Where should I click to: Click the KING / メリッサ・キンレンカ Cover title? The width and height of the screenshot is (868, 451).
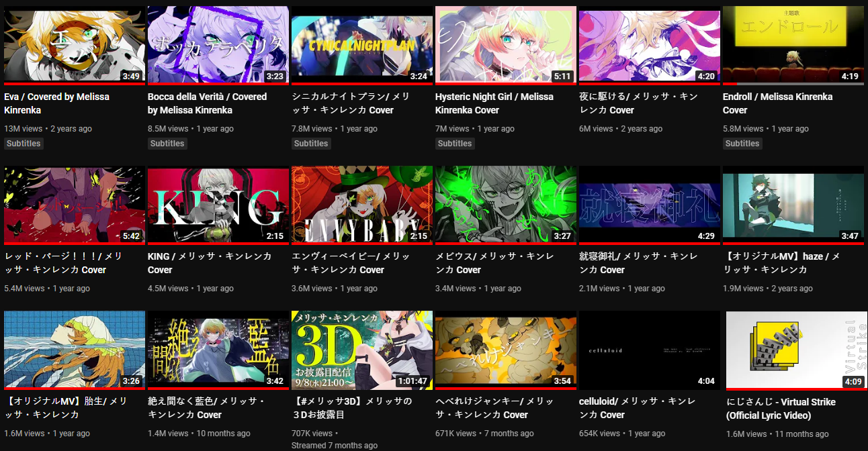(x=210, y=263)
